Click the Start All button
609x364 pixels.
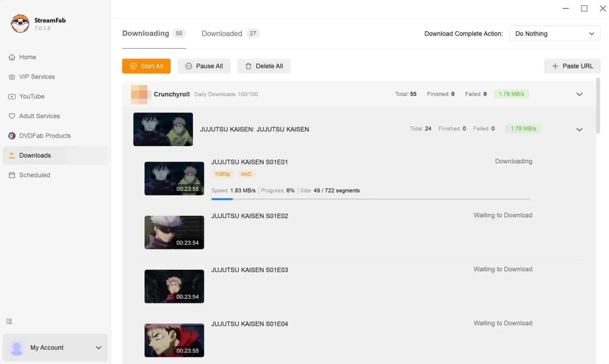tap(146, 66)
